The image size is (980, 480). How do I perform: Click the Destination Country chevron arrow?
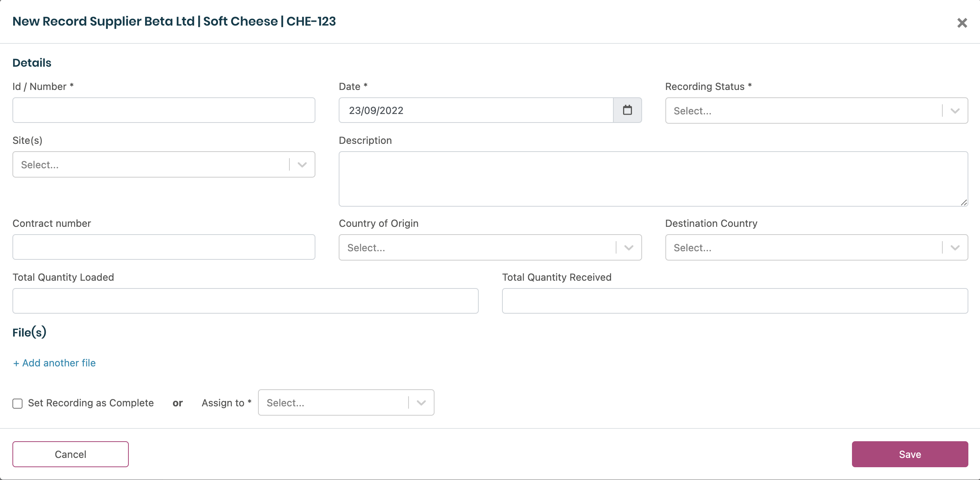pos(955,248)
